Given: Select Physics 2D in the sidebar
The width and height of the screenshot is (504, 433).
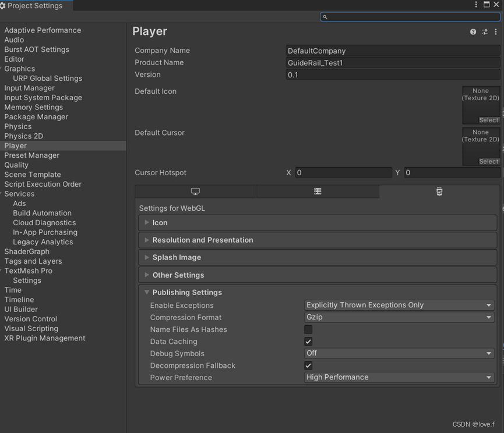Looking at the screenshot, I should click(x=23, y=136).
